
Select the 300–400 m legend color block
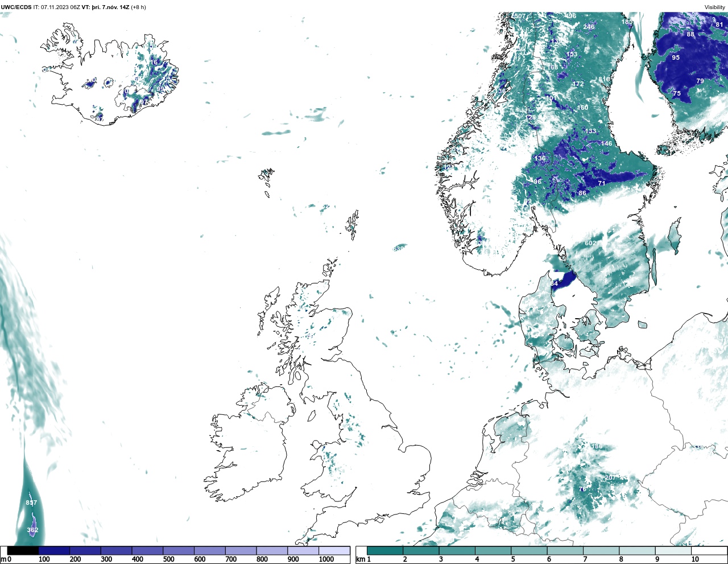tap(117, 550)
